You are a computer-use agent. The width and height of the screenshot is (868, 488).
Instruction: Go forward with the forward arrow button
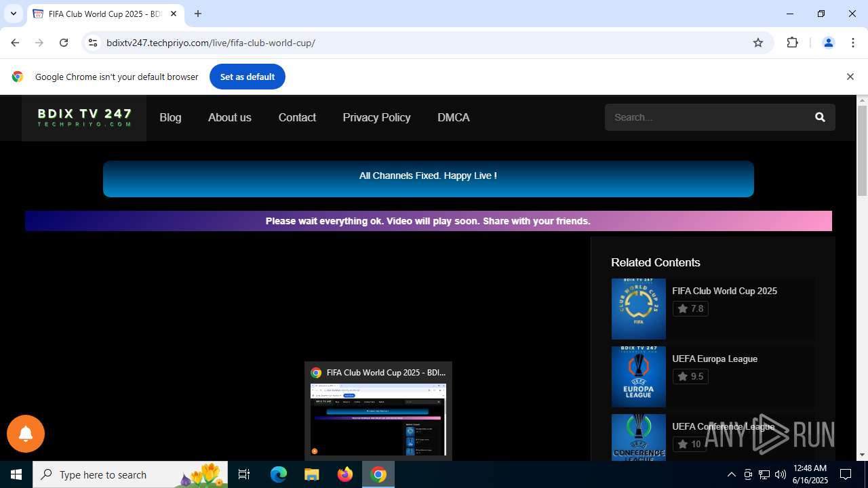(39, 43)
